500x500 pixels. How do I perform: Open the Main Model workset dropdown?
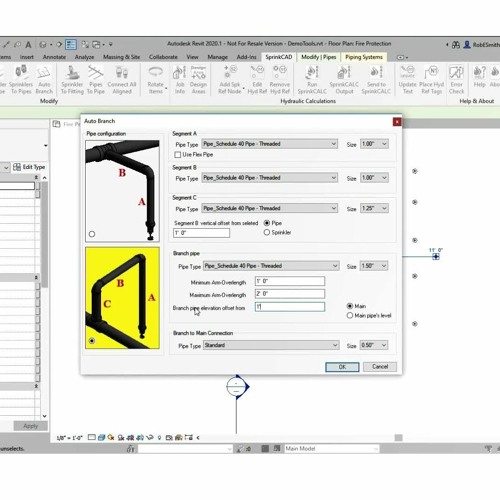(331, 449)
